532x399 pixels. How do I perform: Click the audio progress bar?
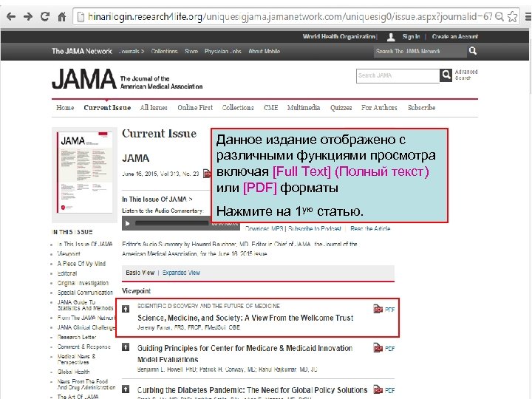171,223
